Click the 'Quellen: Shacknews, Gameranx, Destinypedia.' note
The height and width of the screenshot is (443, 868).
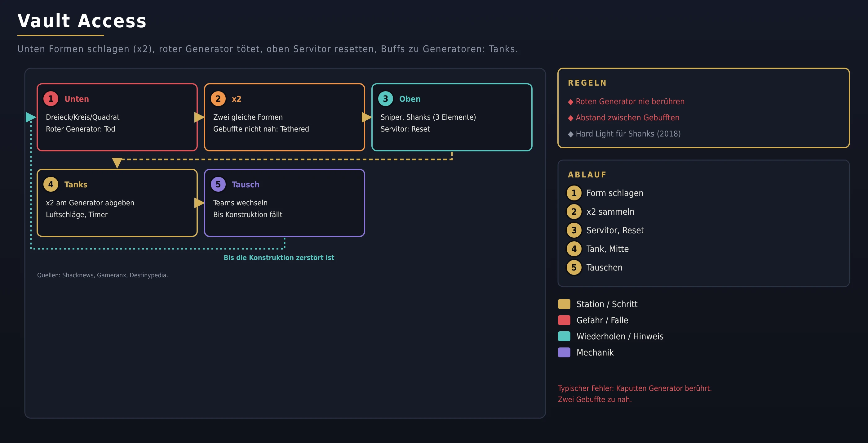point(102,275)
